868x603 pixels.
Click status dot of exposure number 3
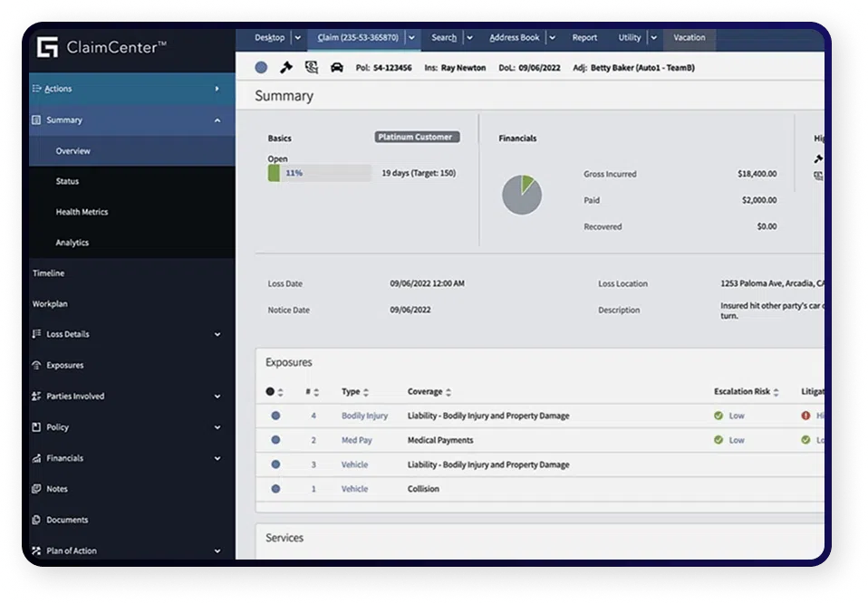pyautogui.click(x=275, y=464)
